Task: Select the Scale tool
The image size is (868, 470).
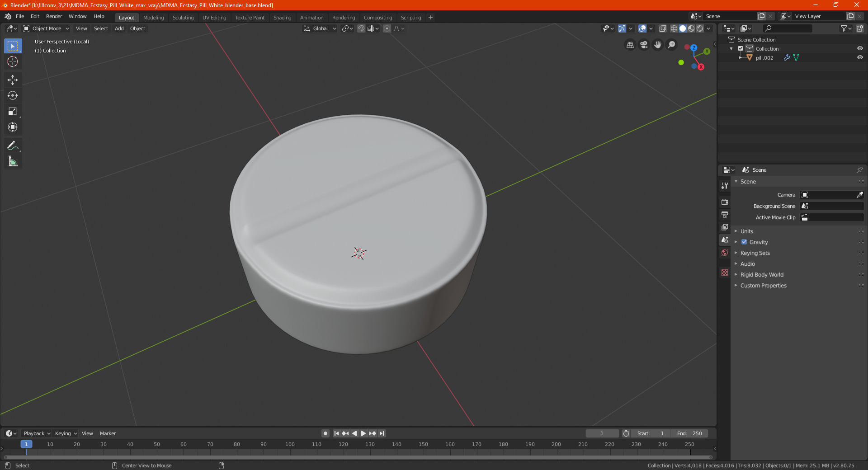Action: (13, 111)
